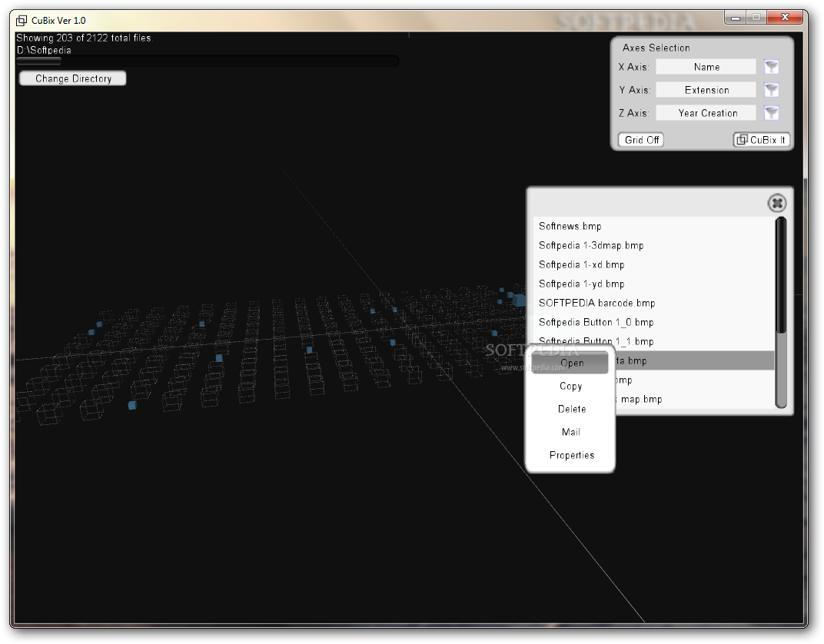This screenshot has width=824, height=644.
Task: Choose Copy from the context menu
Action: pos(570,386)
